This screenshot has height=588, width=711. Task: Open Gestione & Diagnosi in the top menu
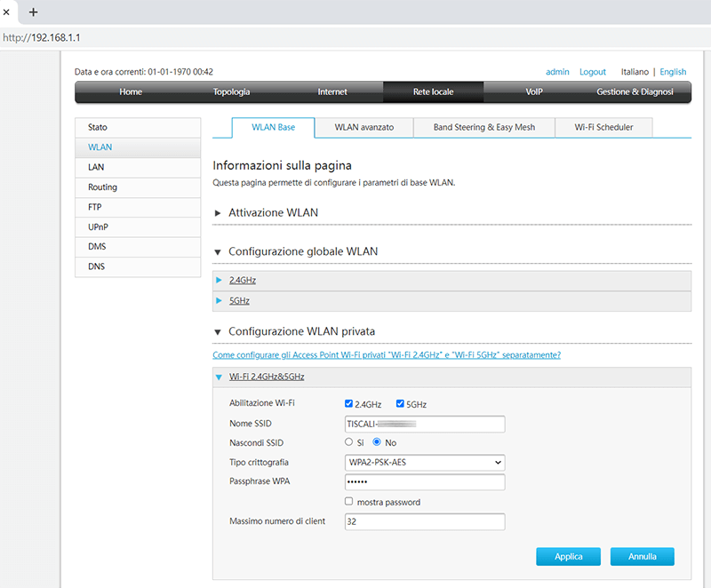(x=635, y=92)
